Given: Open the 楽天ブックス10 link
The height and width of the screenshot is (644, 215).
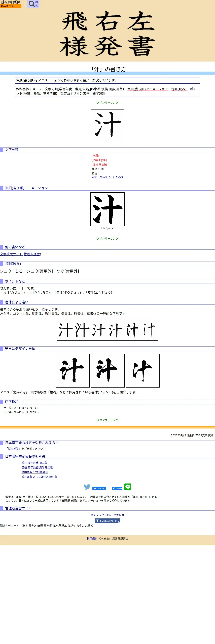Looking at the screenshot, I should click(x=100, y=515).
